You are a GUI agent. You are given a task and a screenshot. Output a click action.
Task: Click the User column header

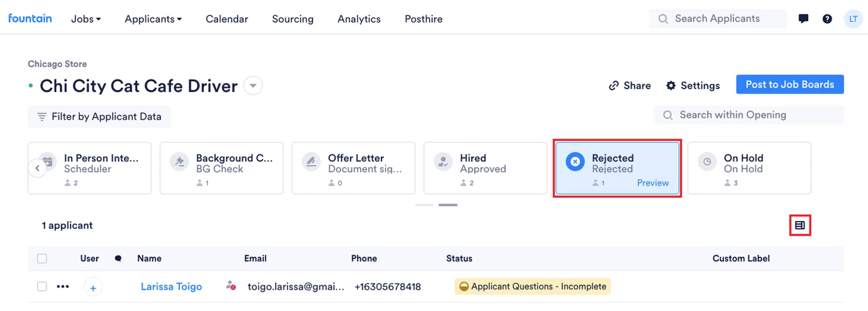90,258
